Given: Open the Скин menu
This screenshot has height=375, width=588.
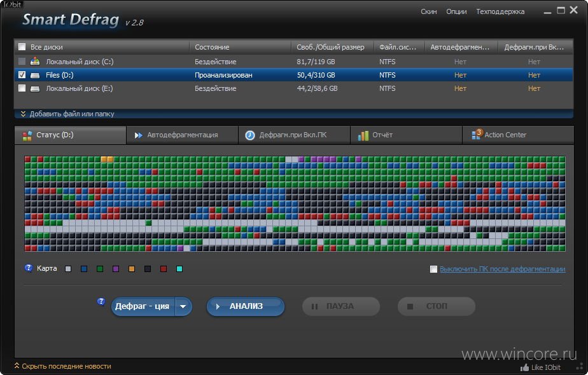Looking at the screenshot, I should 429,11.
